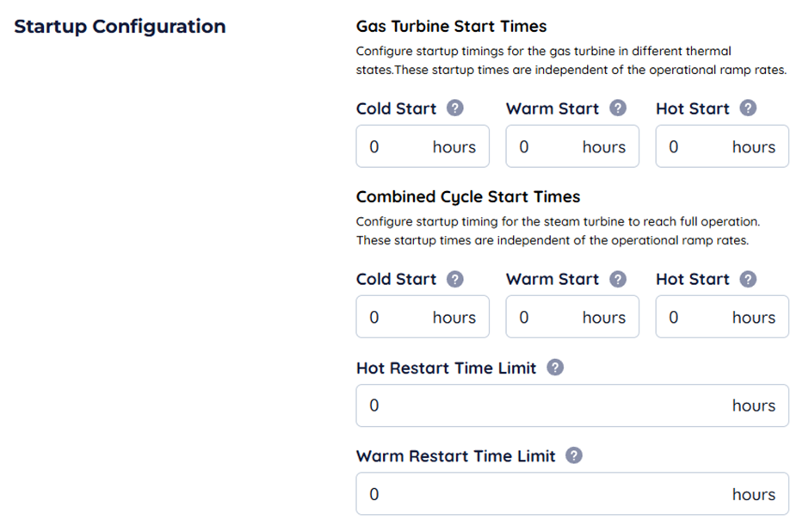Click the Gas Turbine Cold Start help icon
The width and height of the screenshot is (809, 532).
(455, 108)
